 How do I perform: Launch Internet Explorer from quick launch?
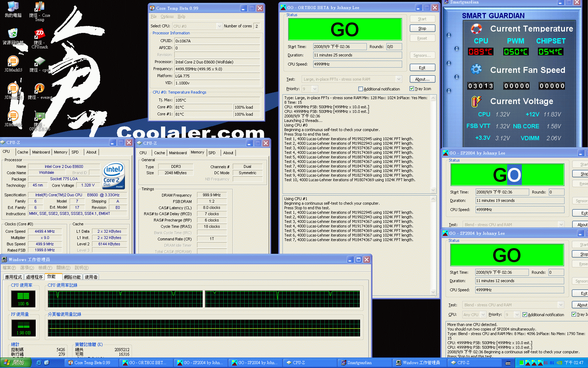coord(39,362)
